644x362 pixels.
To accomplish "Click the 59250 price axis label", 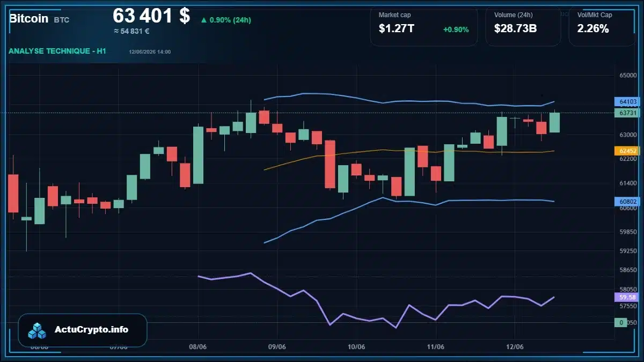I will coord(628,251).
